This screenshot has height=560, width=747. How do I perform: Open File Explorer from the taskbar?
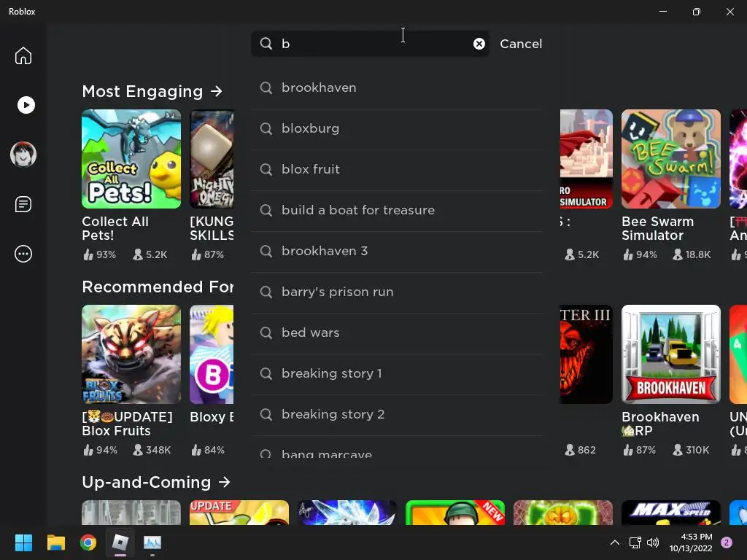tap(55, 542)
